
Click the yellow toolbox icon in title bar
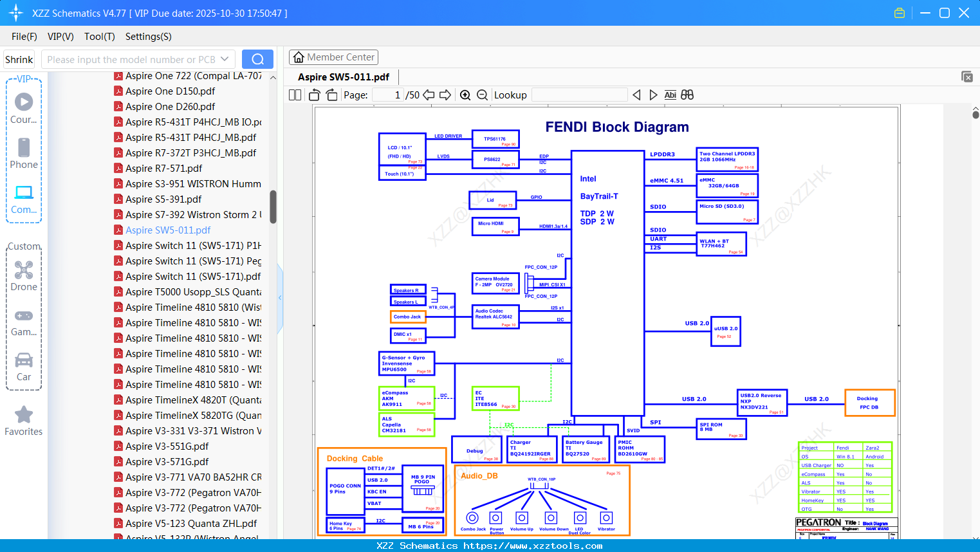(900, 13)
